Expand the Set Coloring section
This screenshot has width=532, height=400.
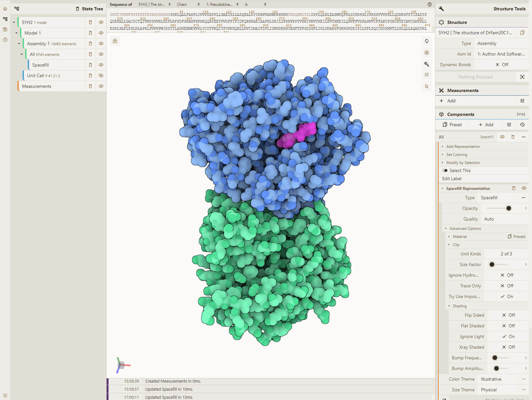[x=456, y=155]
